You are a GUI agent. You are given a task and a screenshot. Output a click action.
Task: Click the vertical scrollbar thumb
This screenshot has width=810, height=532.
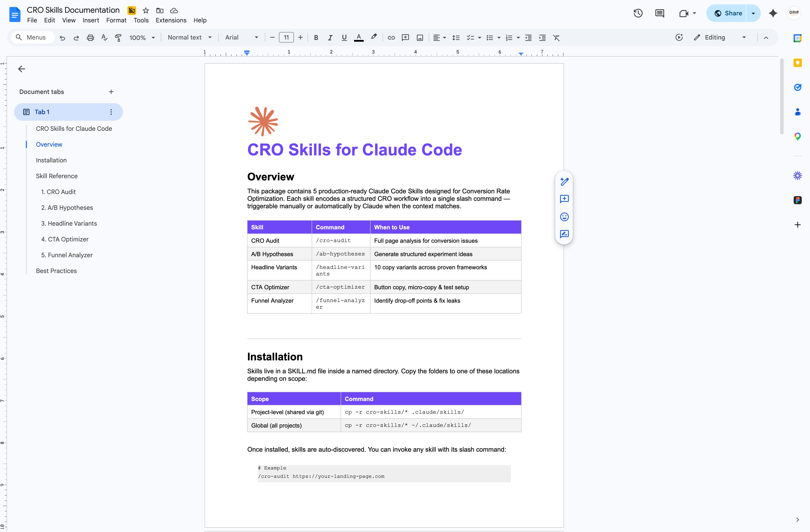pos(781,97)
